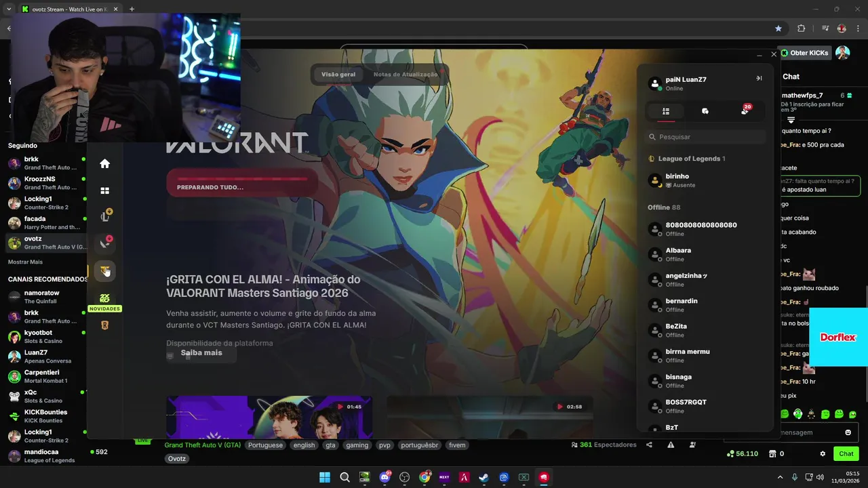Open friend requests tab with 20 badge
868x488 pixels.
click(x=745, y=110)
